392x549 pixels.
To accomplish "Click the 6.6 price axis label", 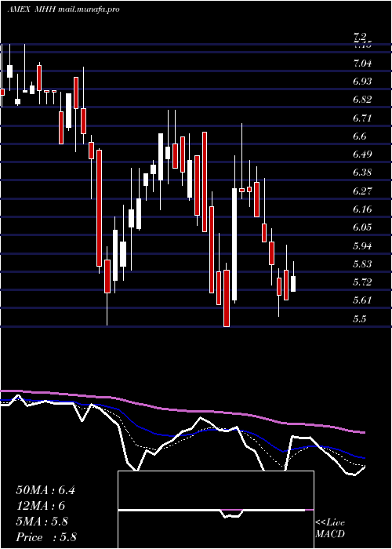I will coord(359,136).
